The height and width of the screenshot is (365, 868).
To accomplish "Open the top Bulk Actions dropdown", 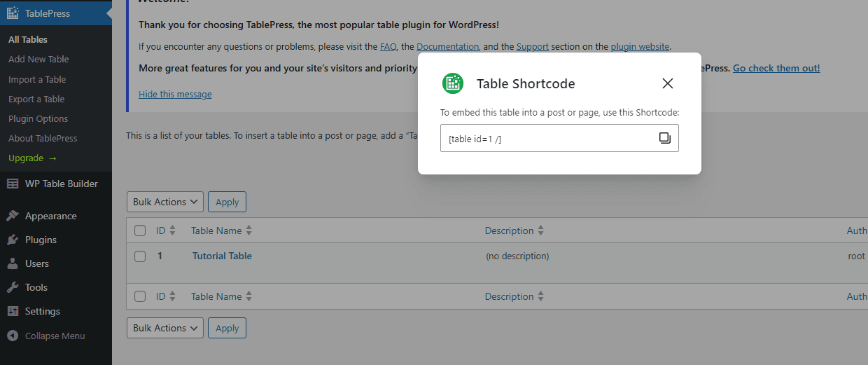I will 165,202.
